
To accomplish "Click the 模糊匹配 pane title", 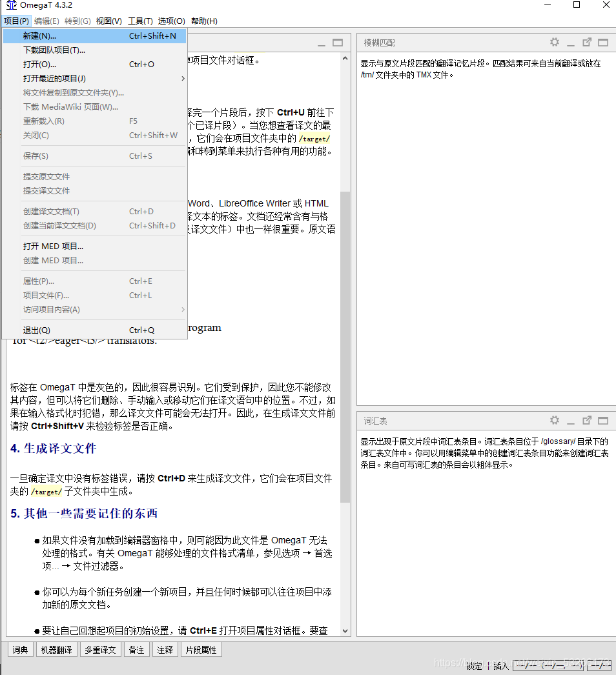I will pyautogui.click(x=380, y=43).
